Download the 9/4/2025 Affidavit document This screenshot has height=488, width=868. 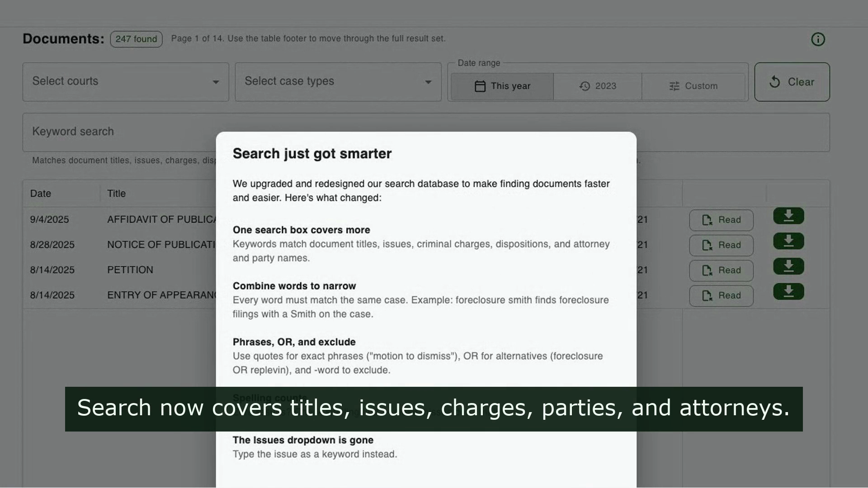click(788, 216)
